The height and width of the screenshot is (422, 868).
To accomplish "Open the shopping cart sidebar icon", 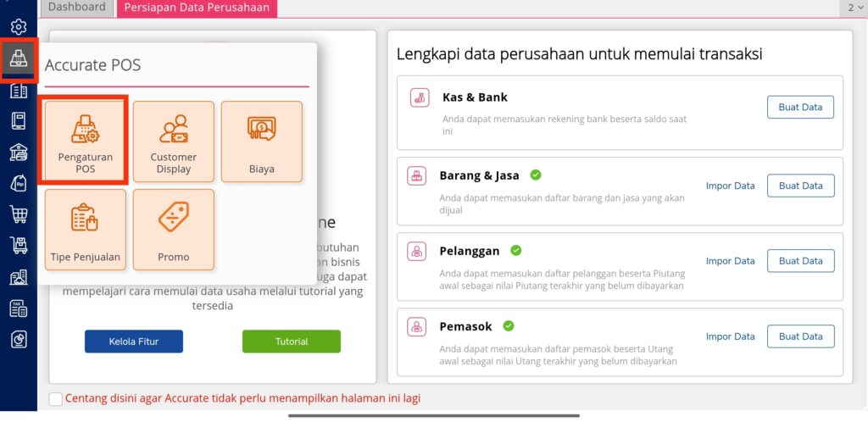I will click(19, 214).
